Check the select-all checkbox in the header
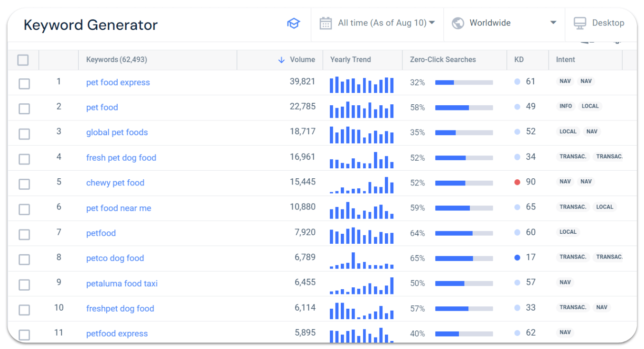This screenshot has height=349, width=644. pyautogui.click(x=23, y=60)
